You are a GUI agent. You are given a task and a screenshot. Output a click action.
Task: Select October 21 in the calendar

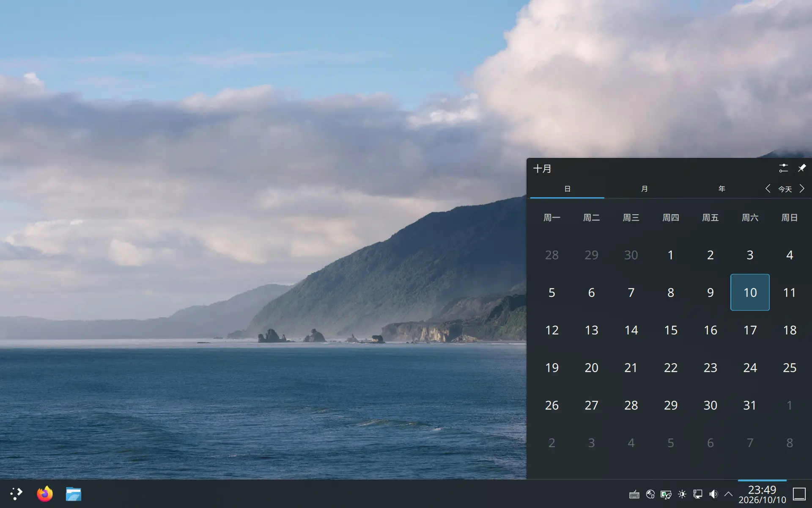pyautogui.click(x=631, y=368)
